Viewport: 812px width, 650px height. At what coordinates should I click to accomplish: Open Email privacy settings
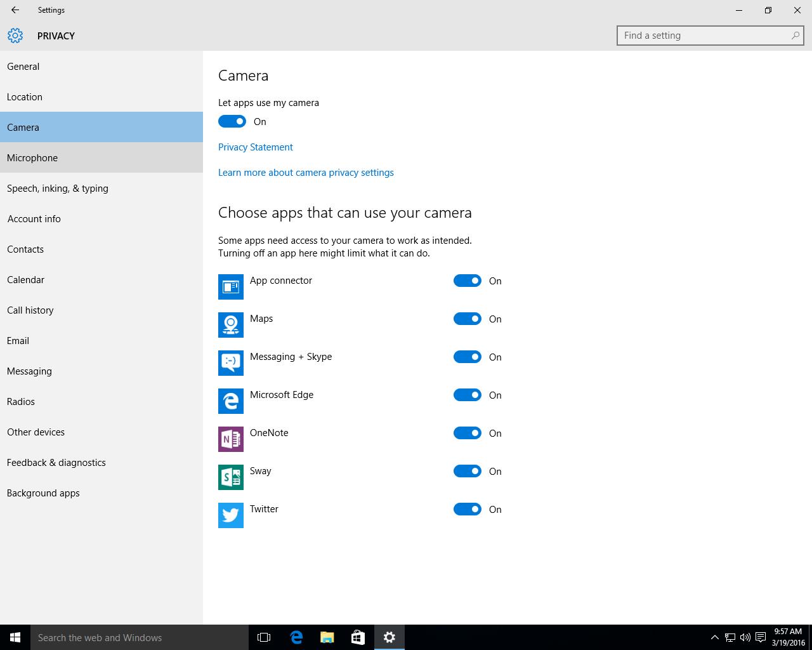click(x=101, y=340)
